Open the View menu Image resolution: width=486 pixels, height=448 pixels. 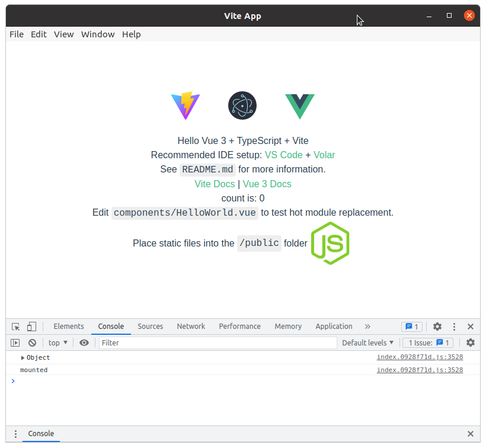[64, 34]
